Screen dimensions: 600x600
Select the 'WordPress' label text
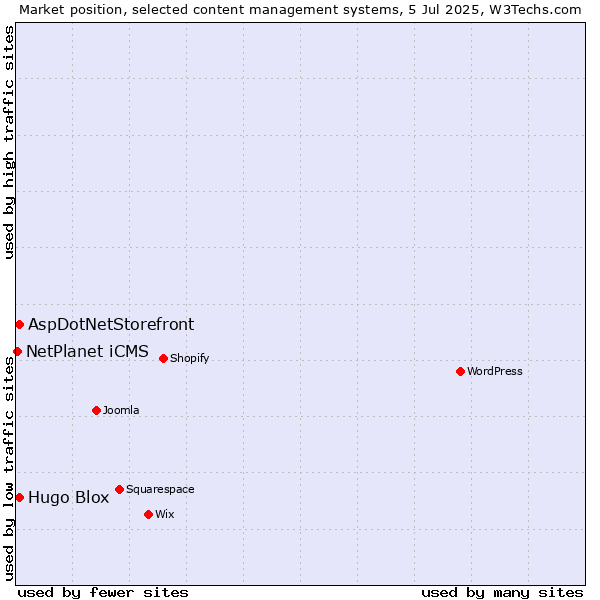(x=495, y=371)
